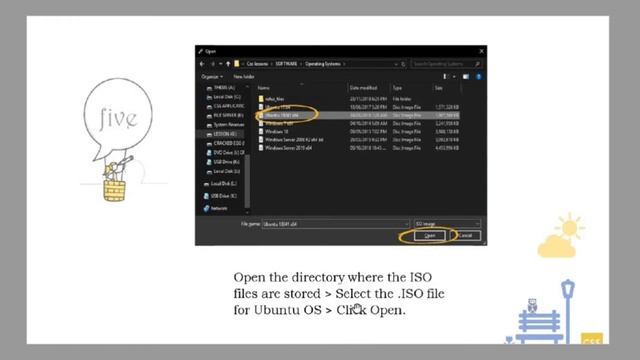
Task: Click the Network globe icon
Action: click(x=207, y=209)
